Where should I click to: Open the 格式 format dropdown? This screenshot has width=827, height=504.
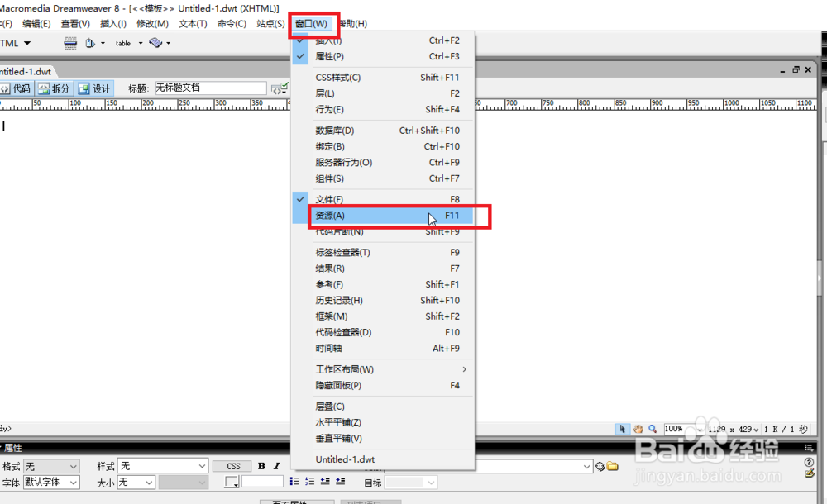point(51,467)
